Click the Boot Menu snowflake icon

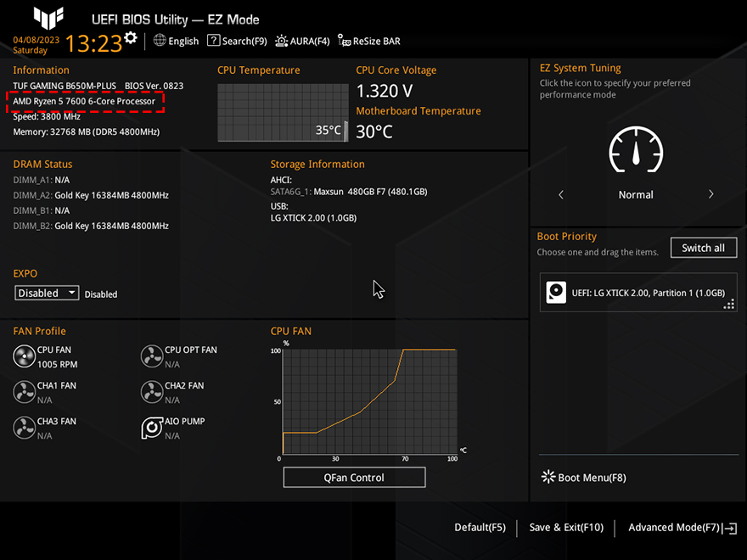click(x=548, y=477)
